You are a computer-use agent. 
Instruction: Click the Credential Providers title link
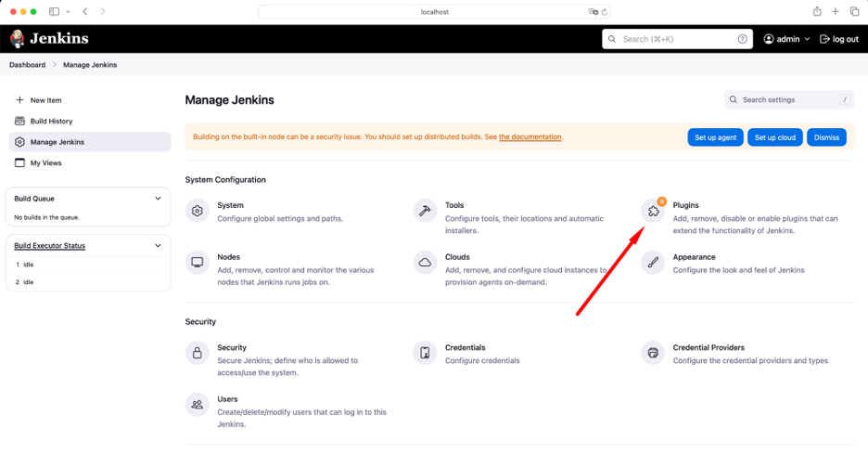coord(708,347)
